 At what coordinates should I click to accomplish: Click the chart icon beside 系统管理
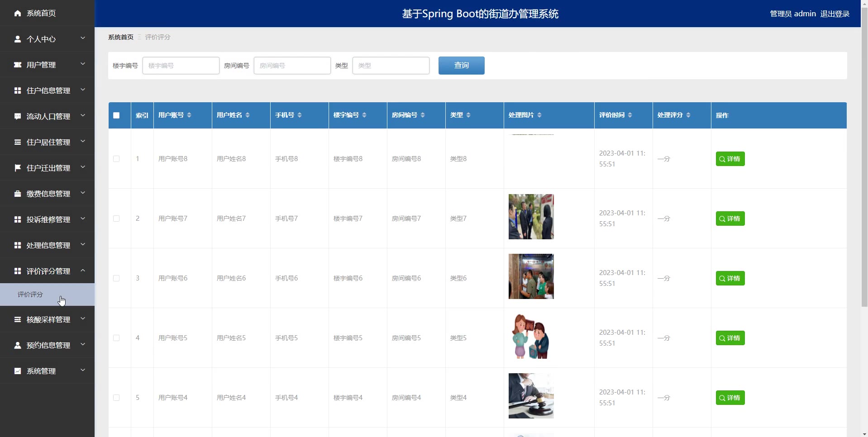click(18, 371)
